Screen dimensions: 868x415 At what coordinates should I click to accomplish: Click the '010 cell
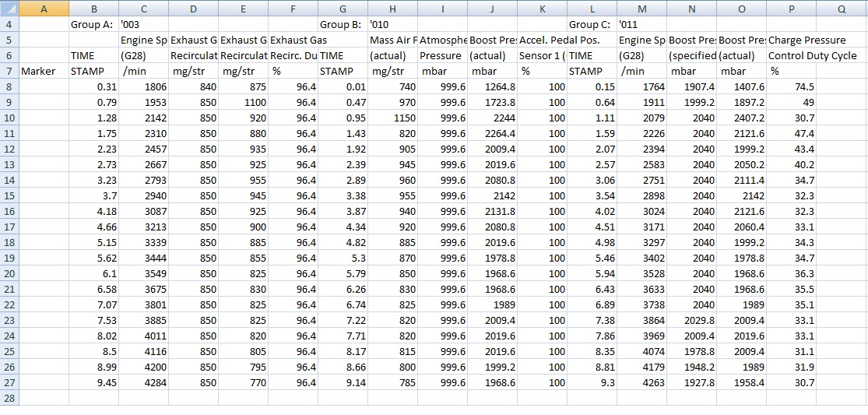392,24
